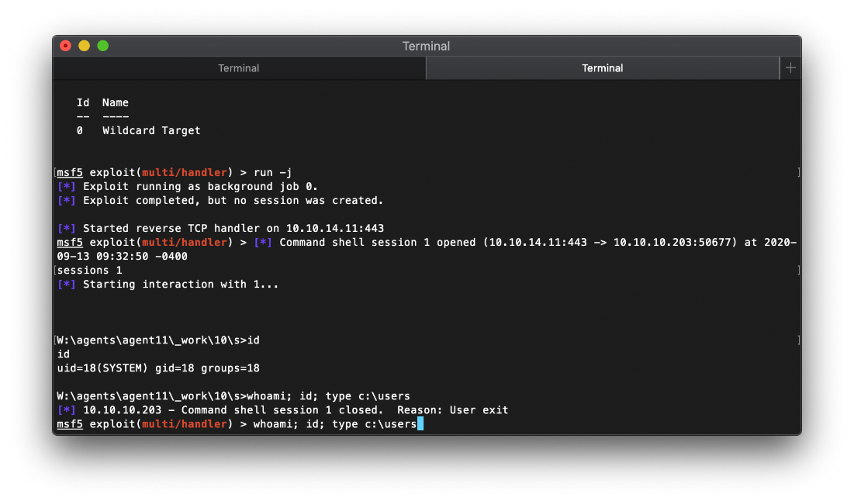Screen dimensions: 854x504
Task: Click the cursor at the final msf5 prompt
Action: coord(420,424)
